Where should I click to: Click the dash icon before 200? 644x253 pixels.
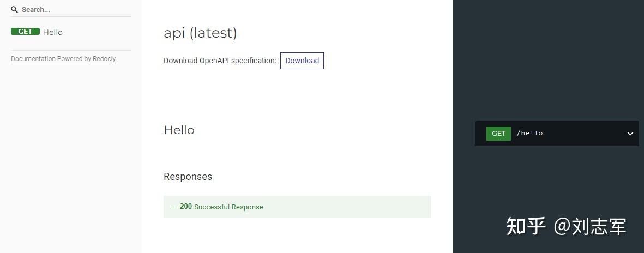pos(174,207)
